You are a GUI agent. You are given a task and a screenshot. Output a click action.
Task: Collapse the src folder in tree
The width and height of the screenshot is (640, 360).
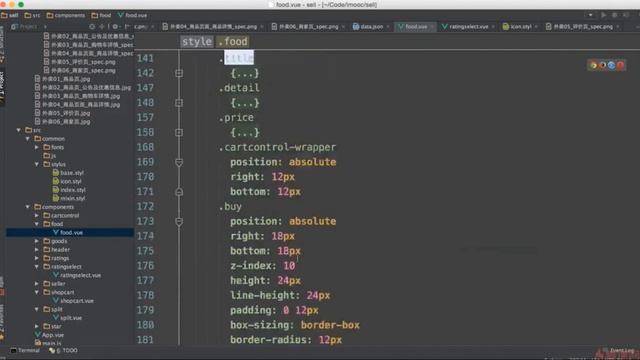coord(19,130)
